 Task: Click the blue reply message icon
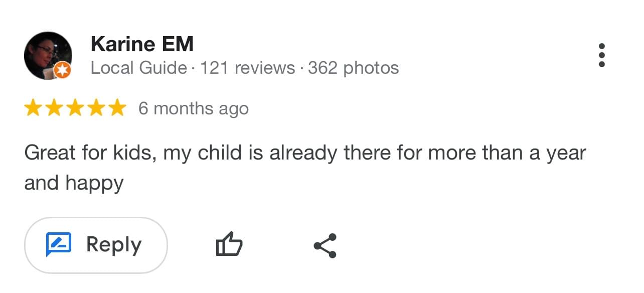(59, 245)
